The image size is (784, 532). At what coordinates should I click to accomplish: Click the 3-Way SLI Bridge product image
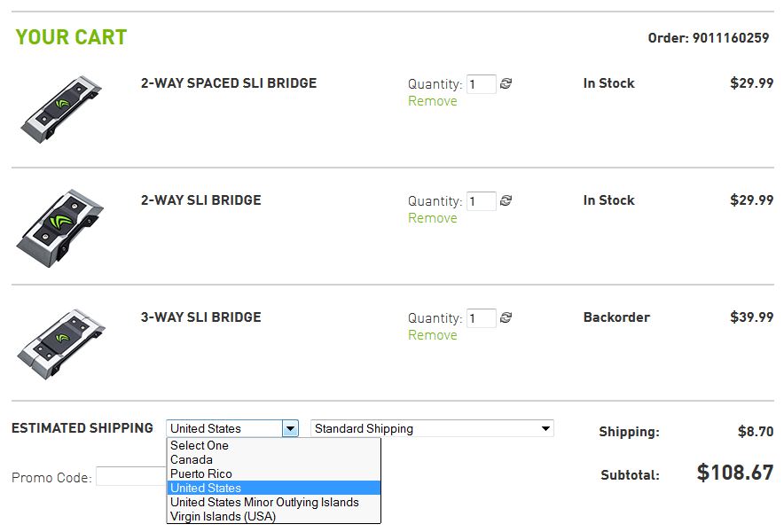click(x=60, y=343)
